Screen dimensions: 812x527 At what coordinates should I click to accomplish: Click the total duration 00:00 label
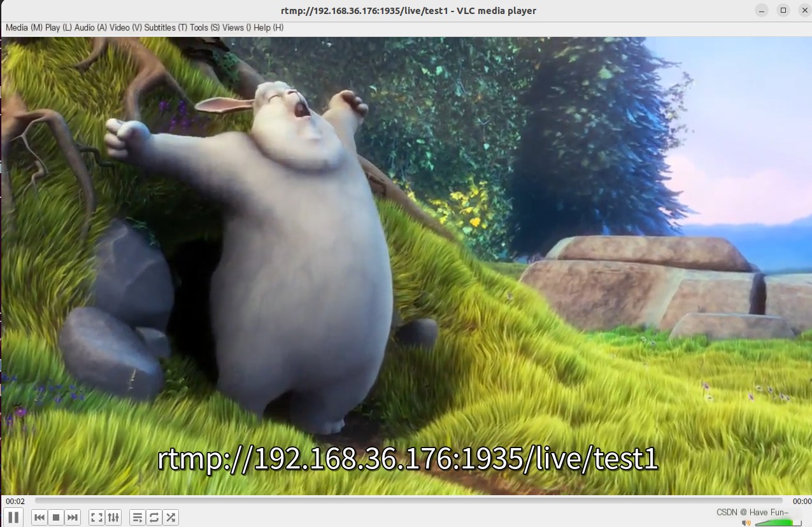[x=802, y=502]
